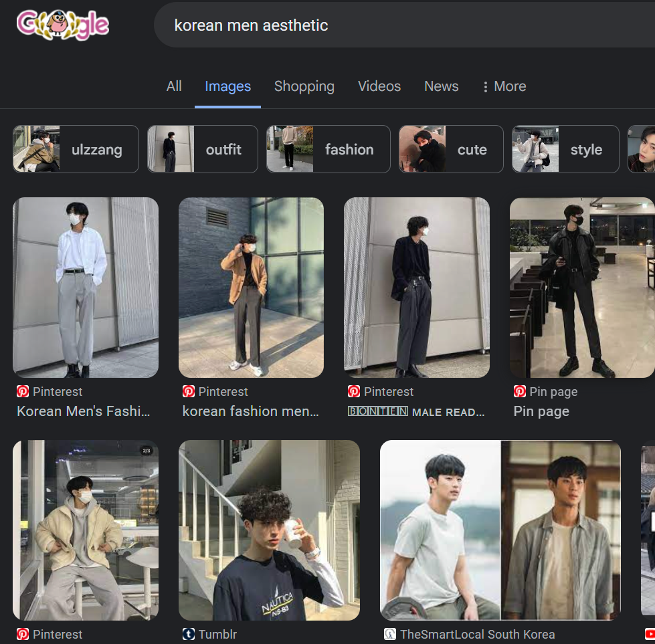Open the Videos tab
The height and width of the screenshot is (644, 655).
tap(379, 87)
